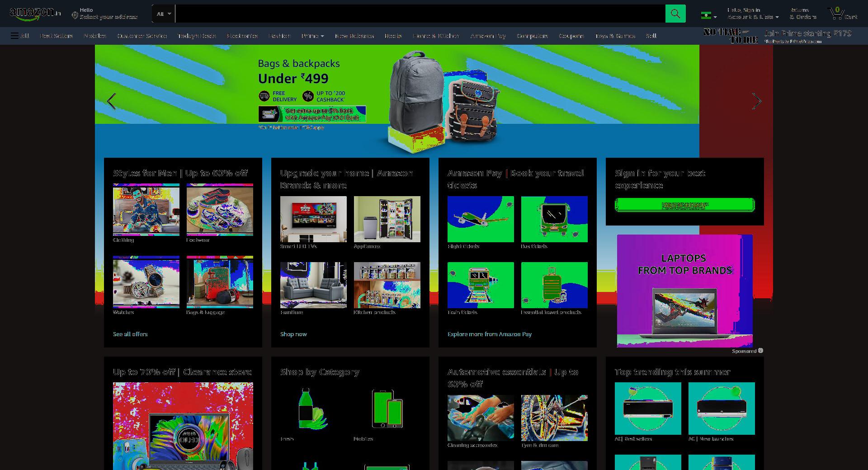Open AC Best sellers thumbnail
The height and width of the screenshot is (470, 868).
[648, 409]
